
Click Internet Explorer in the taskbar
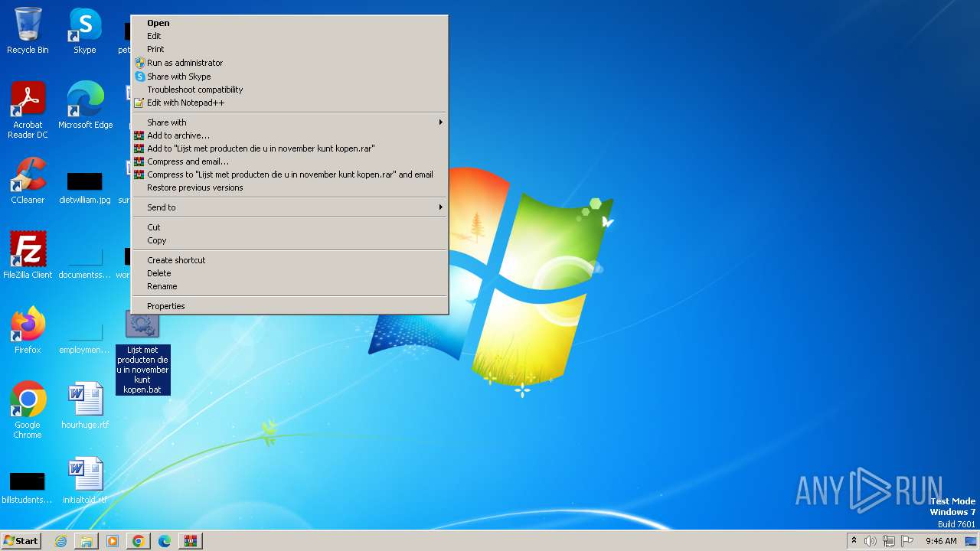point(60,541)
